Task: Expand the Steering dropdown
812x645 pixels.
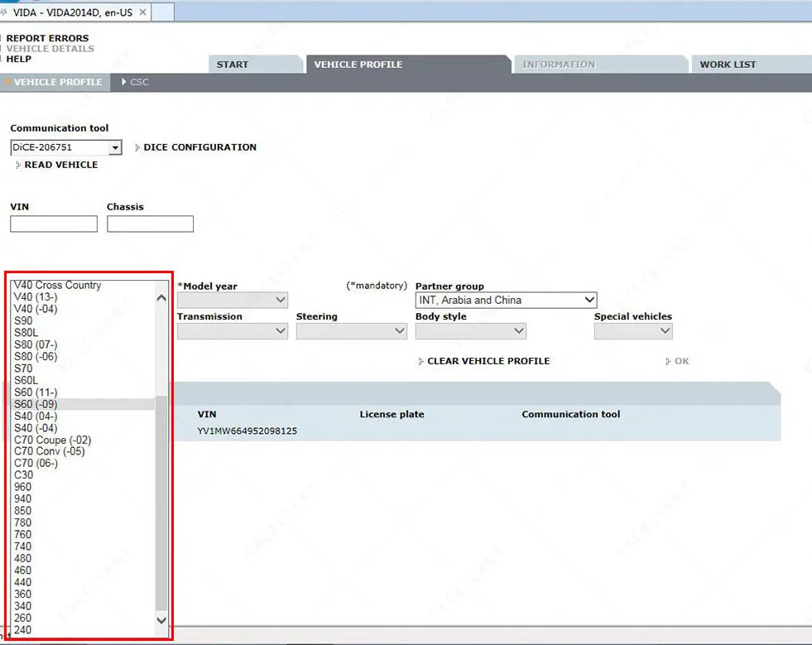Action: 352,330
